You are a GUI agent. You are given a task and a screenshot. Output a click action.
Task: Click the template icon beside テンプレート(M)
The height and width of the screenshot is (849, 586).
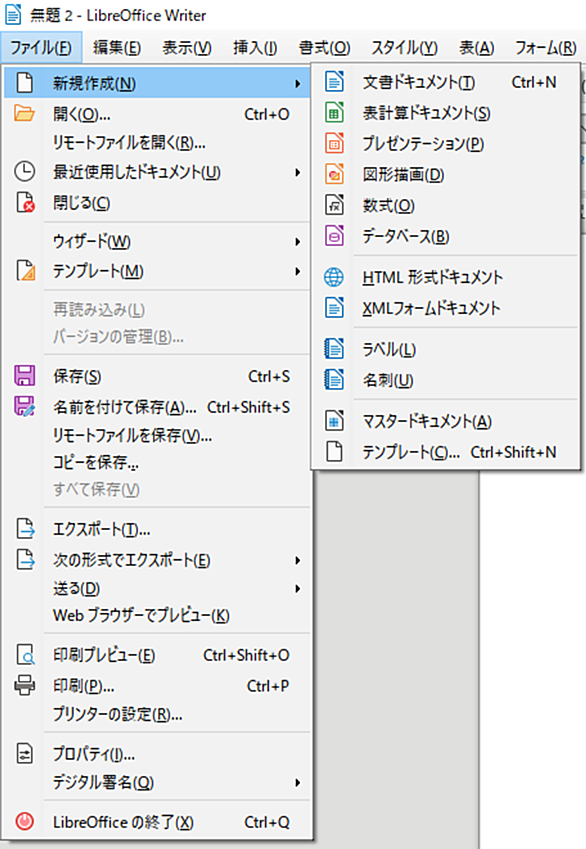(25, 271)
